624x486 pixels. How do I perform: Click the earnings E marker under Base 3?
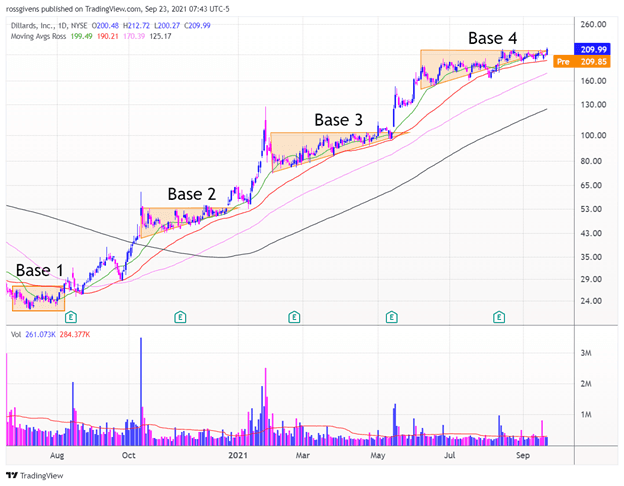click(295, 317)
